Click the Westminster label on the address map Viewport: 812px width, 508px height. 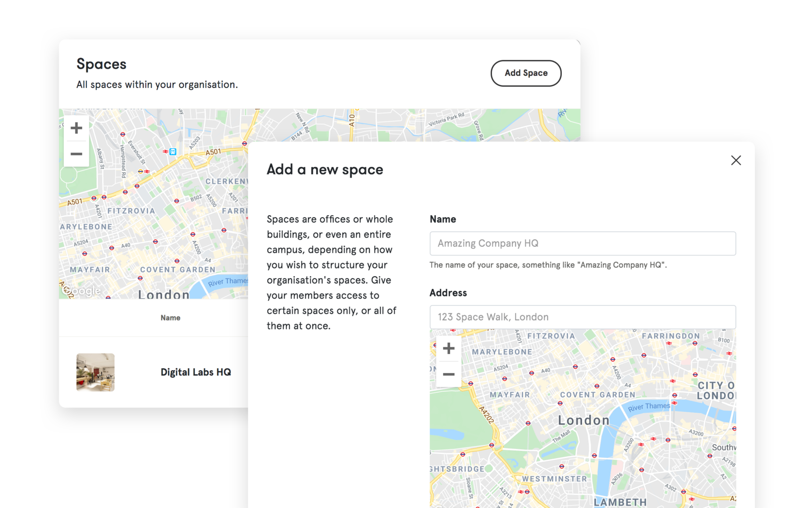554,479
